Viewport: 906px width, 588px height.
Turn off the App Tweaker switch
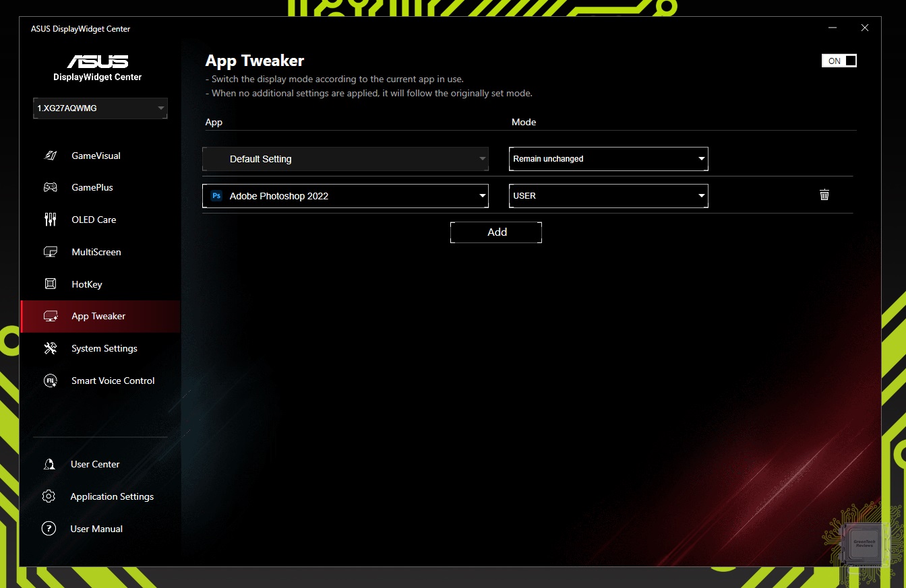point(839,61)
